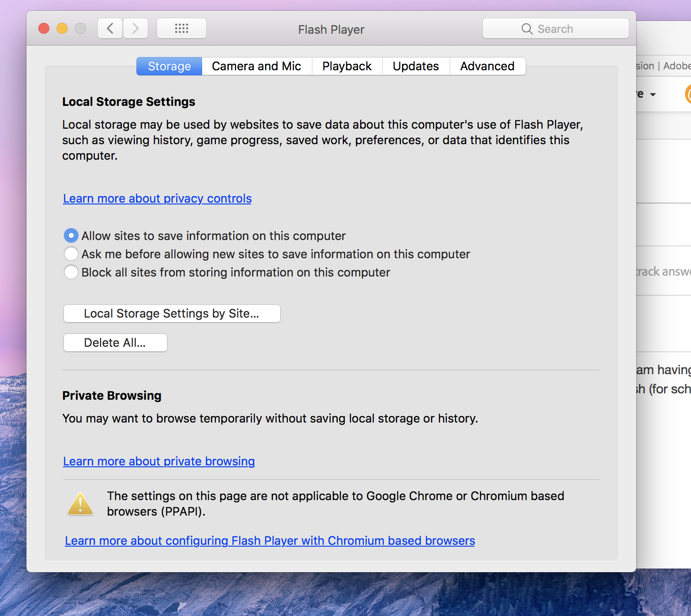Show all preferences grid icon
This screenshot has height=616, width=691.
point(182,29)
